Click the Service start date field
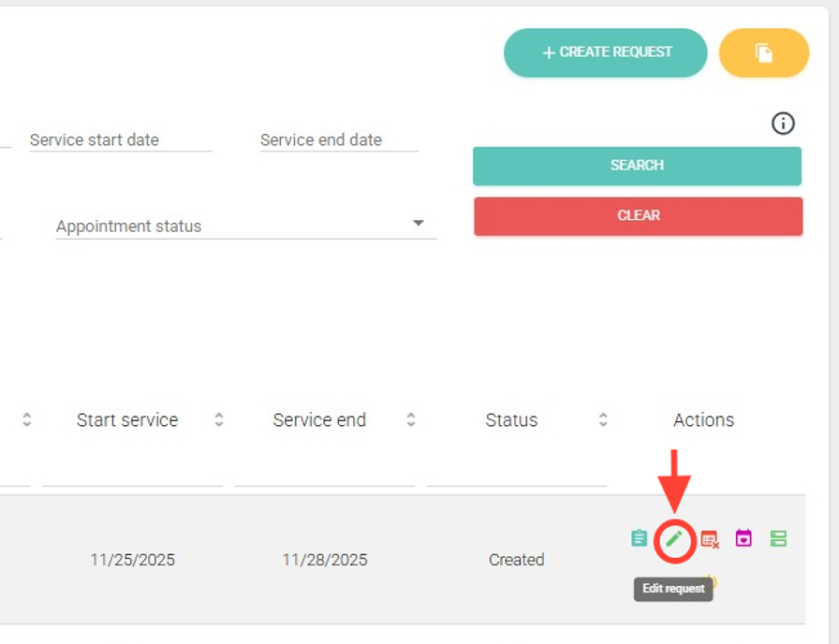 point(121,140)
